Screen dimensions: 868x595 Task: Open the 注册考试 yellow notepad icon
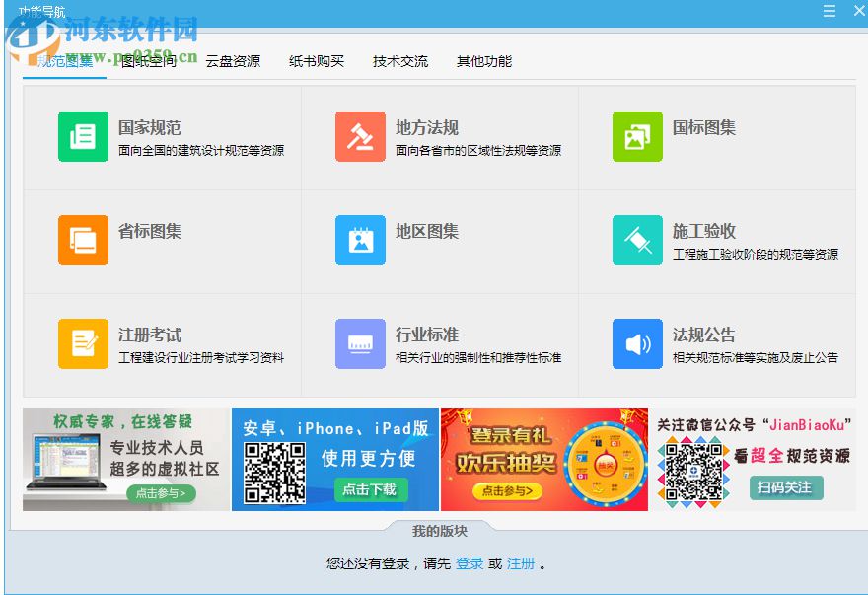point(83,343)
